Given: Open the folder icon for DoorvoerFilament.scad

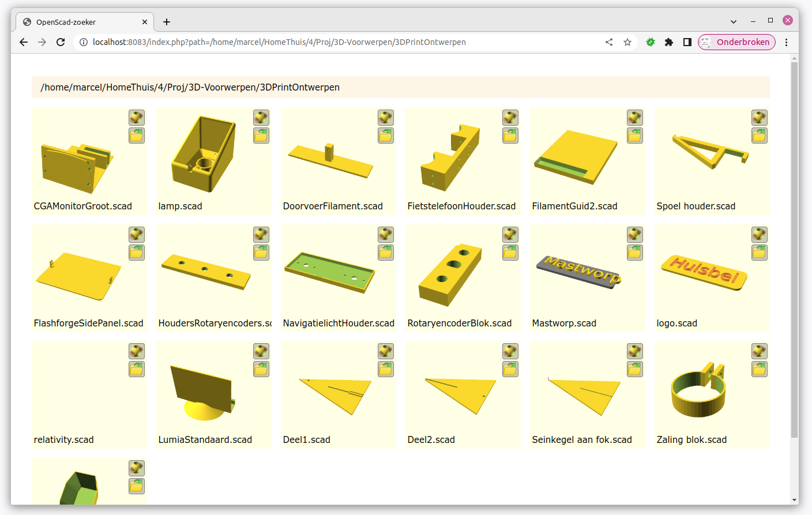Looking at the screenshot, I should point(386,136).
